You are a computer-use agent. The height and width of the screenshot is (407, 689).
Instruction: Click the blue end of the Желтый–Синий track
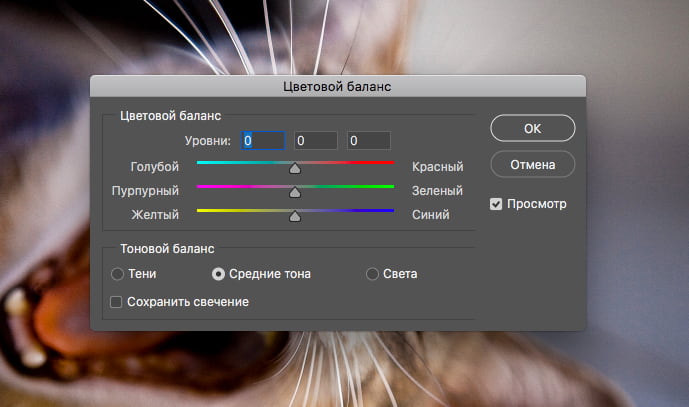[389, 210]
